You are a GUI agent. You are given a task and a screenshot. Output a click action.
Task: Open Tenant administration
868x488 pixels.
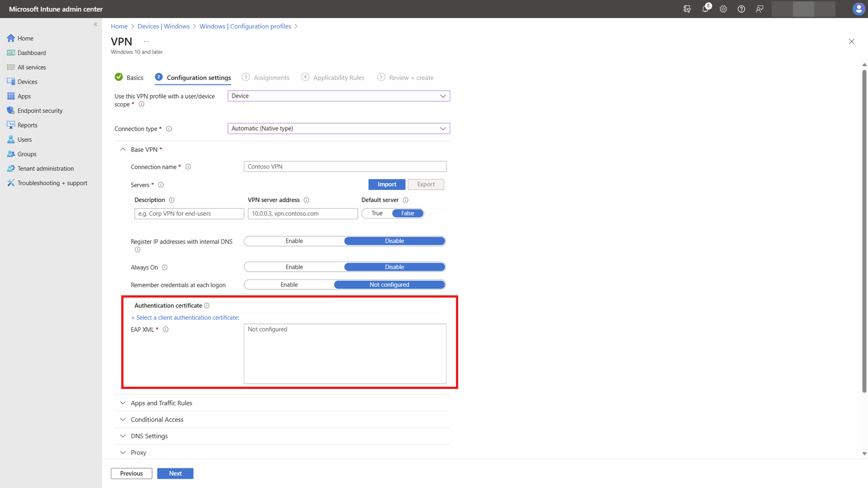tap(45, 168)
